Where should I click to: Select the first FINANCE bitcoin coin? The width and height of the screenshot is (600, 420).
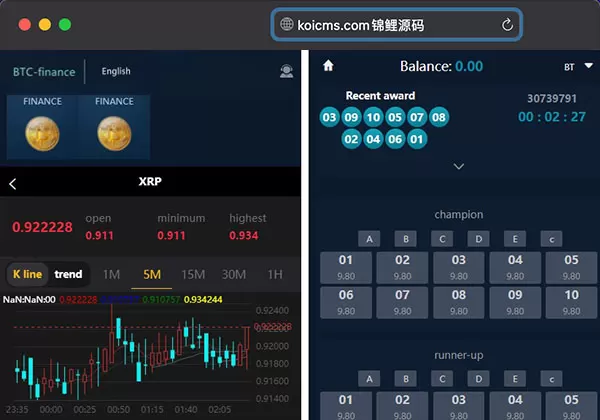point(42,132)
